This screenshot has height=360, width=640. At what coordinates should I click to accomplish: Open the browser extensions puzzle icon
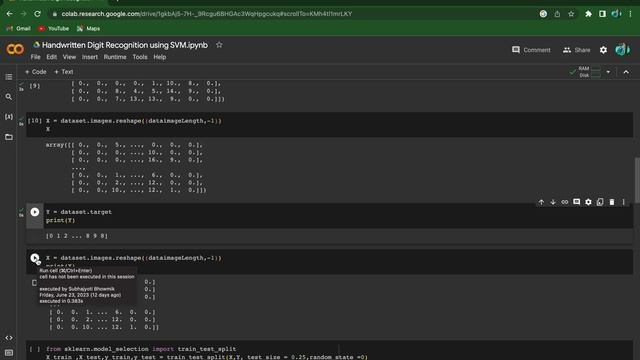pyautogui.click(x=588, y=14)
